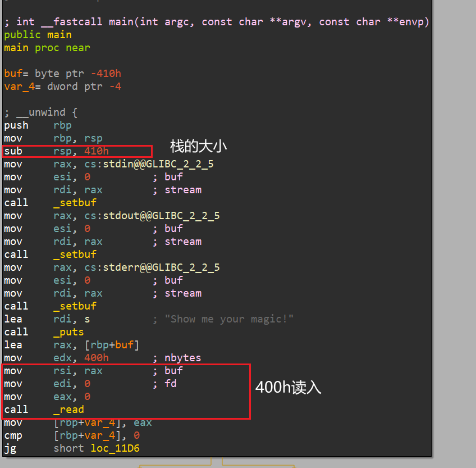Click the main function prototype comment line
The width and height of the screenshot is (476, 468).
pyautogui.click(x=217, y=22)
